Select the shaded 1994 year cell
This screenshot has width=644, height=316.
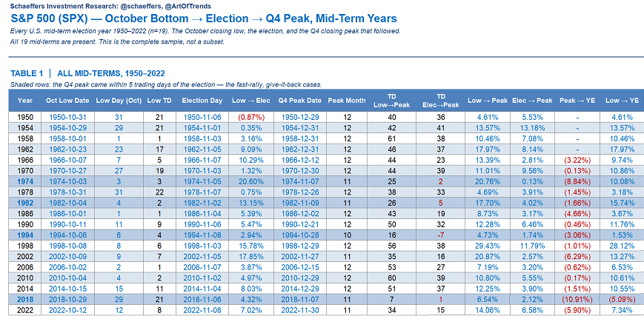(25, 236)
